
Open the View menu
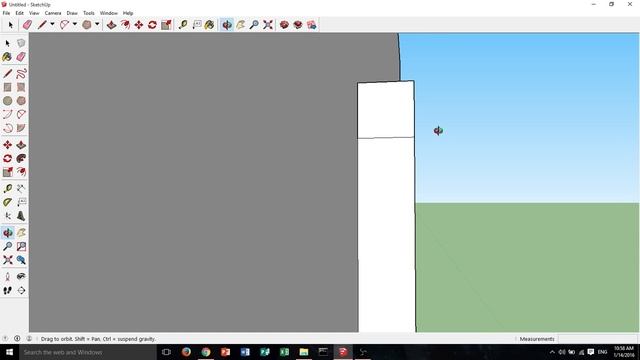(34, 13)
